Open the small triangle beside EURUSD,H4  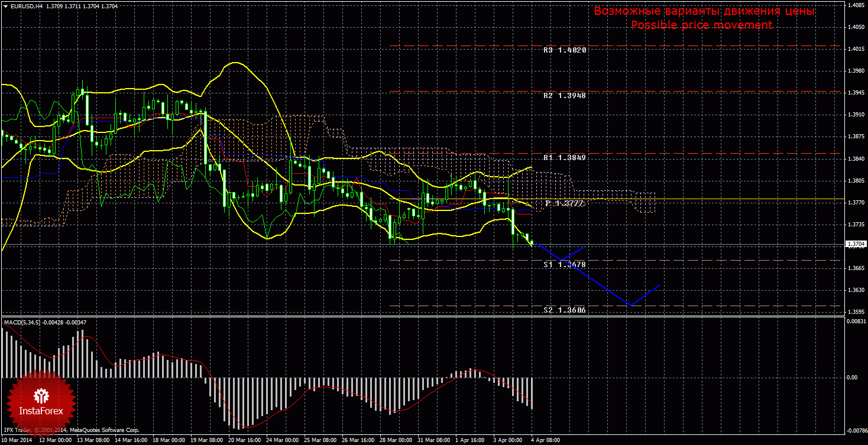(5, 6)
